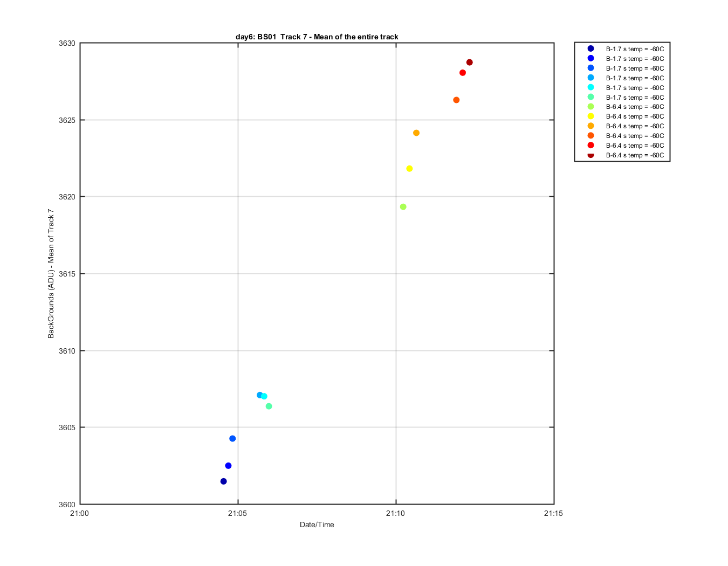728x566 pixels.
Task: Select the 3605 y-axis tick label
Action: [x=67, y=427]
